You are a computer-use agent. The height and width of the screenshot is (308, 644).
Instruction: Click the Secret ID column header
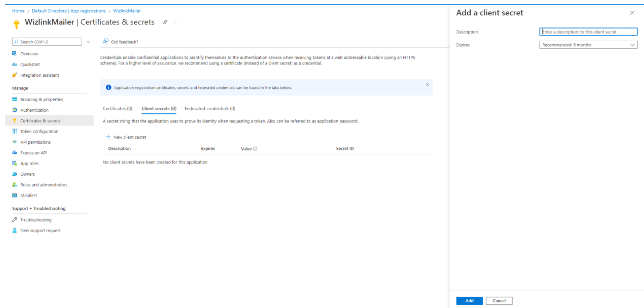coord(345,149)
